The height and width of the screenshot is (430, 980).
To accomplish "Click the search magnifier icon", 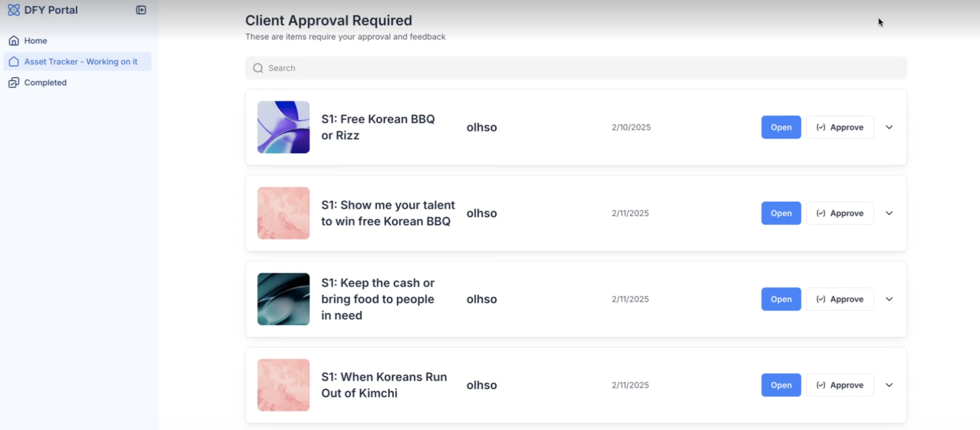I will click(x=258, y=68).
